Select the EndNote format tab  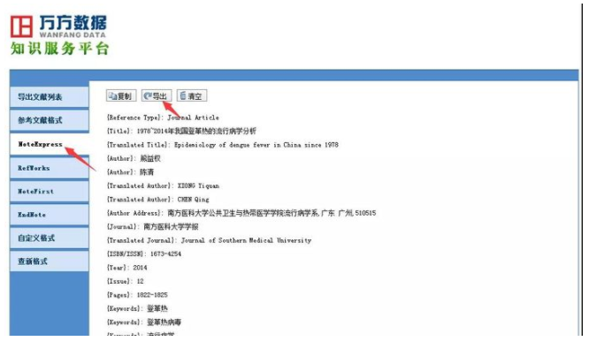(x=50, y=215)
